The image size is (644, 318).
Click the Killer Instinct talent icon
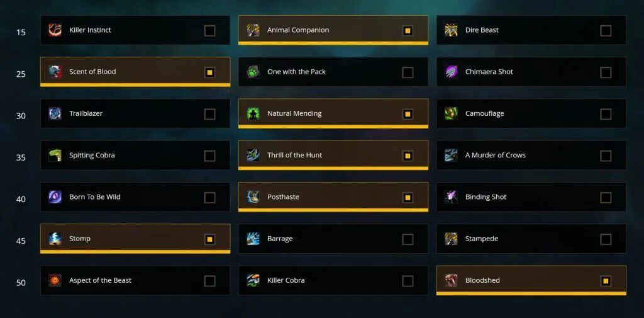coord(55,30)
